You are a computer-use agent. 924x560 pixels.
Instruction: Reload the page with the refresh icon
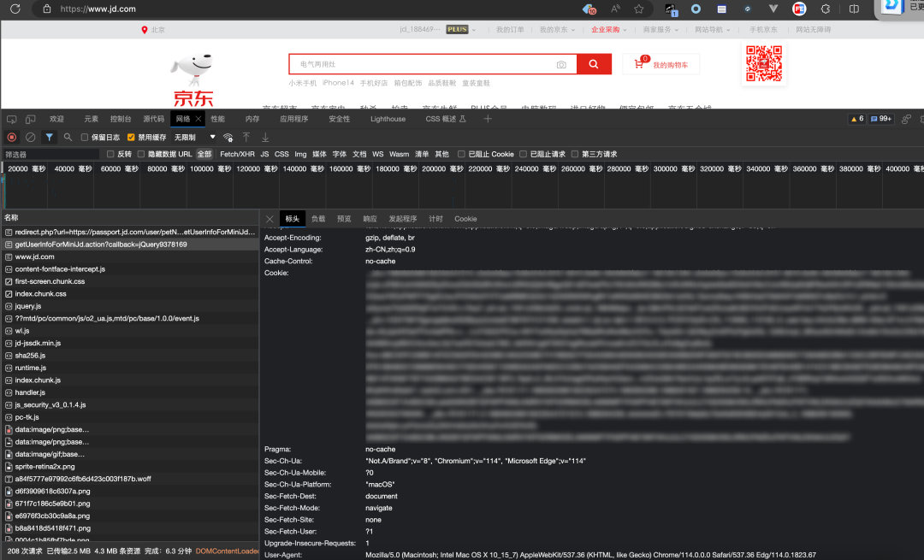(15, 9)
